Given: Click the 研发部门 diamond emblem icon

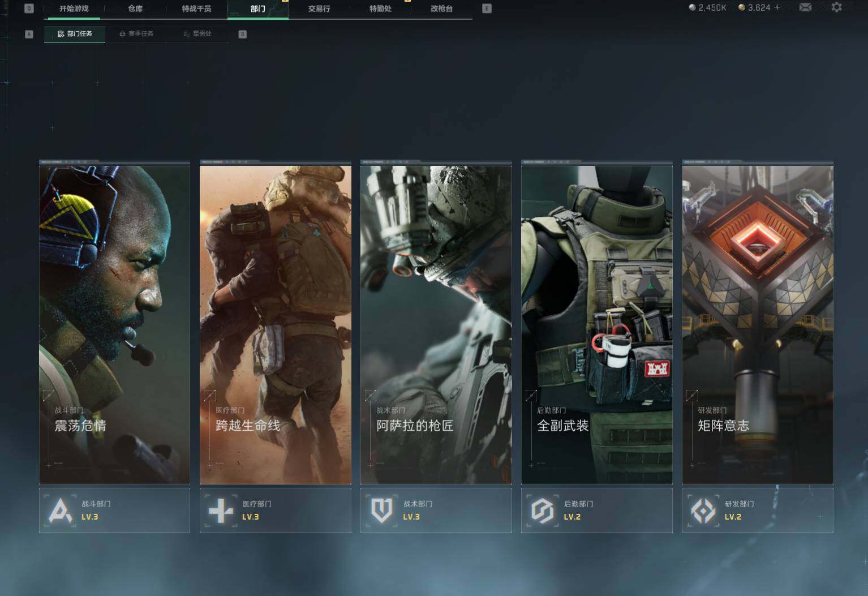Looking at the screenshot, I should point(703,511).
